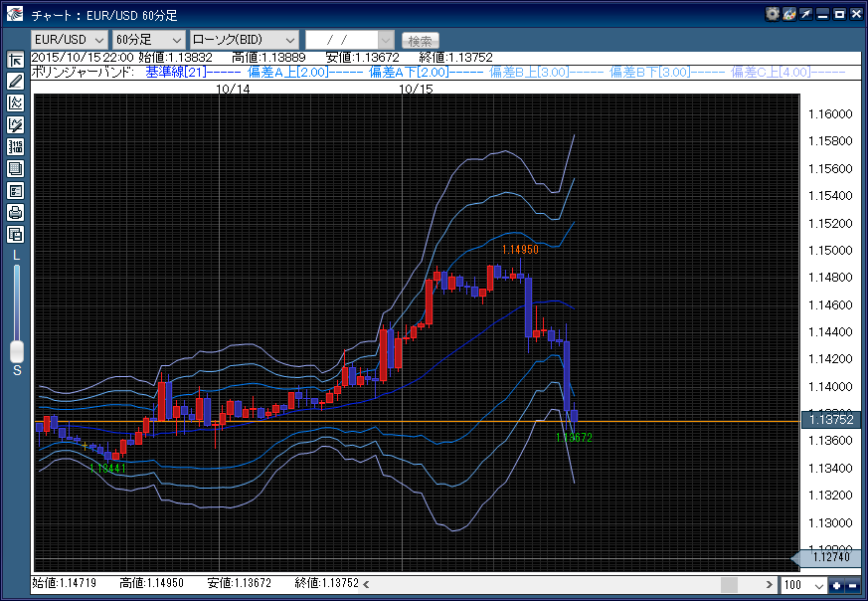Click the minus zoom-out button at bottom right
This screenshot has width=868, height=601.
pos(852,585)
